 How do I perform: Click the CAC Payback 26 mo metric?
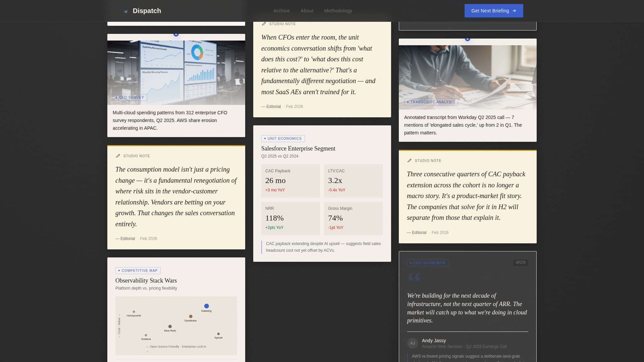290,181
